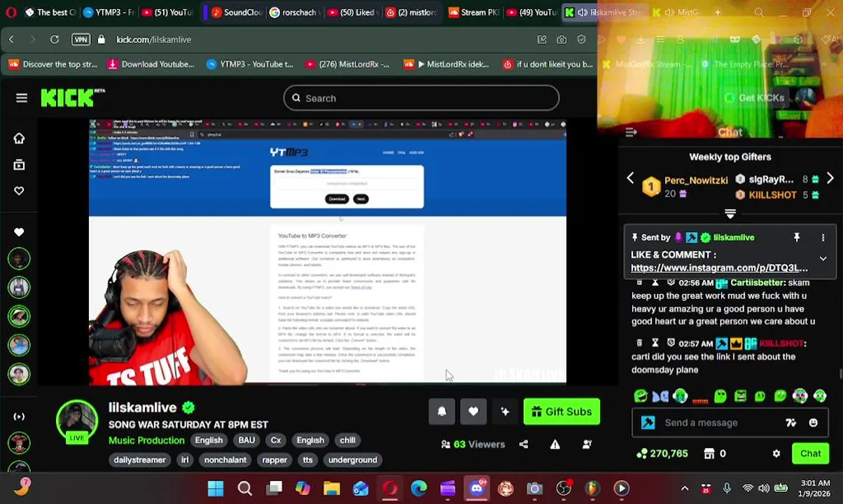
Task: Select the 'underground' tag
Action: (x=353, y=460)
